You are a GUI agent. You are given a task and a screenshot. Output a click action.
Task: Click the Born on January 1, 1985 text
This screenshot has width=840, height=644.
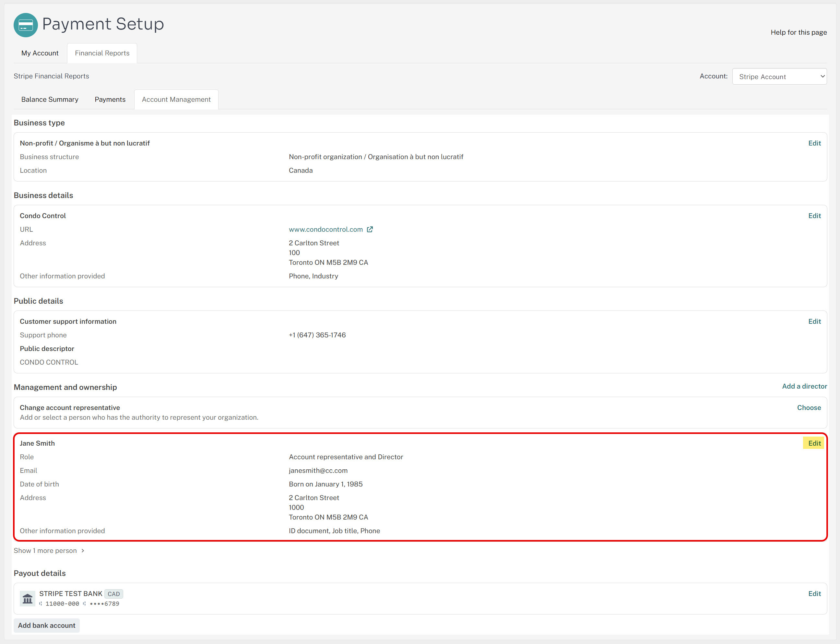click(325, 484)
